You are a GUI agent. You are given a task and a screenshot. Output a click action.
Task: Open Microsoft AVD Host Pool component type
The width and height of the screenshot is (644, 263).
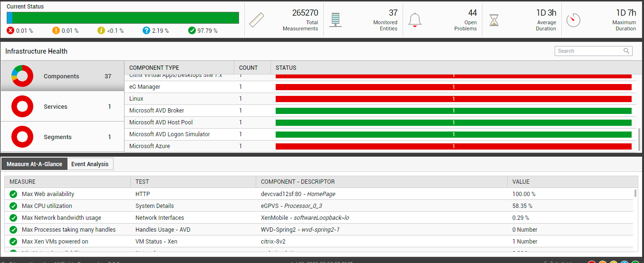(x=161, y=122)
